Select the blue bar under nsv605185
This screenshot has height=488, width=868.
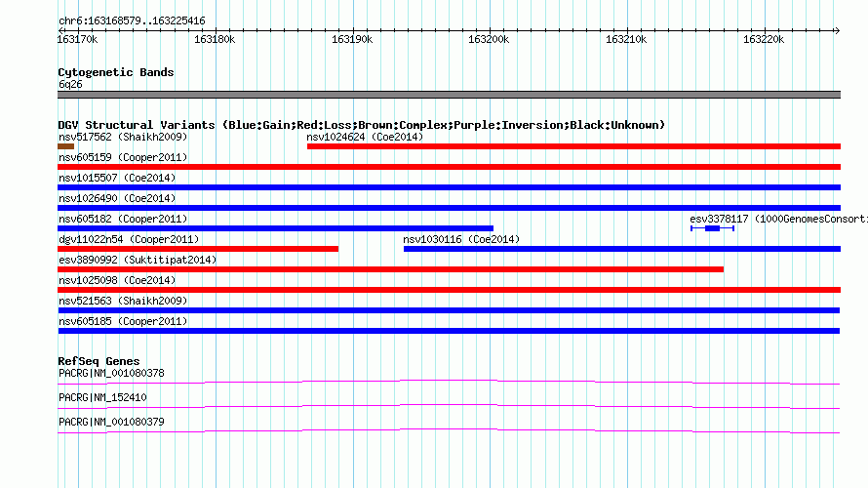(449, 331)
